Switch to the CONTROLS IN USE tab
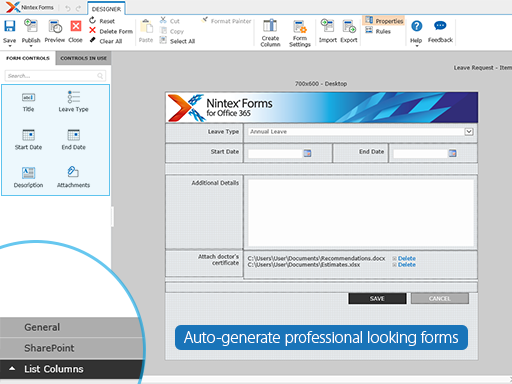This screenshot has width=512, height=384. point(83,58)
